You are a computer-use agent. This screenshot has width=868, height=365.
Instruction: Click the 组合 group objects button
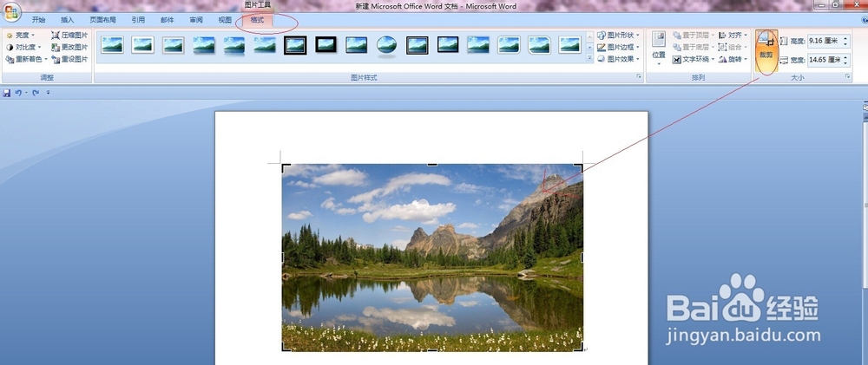733,47
